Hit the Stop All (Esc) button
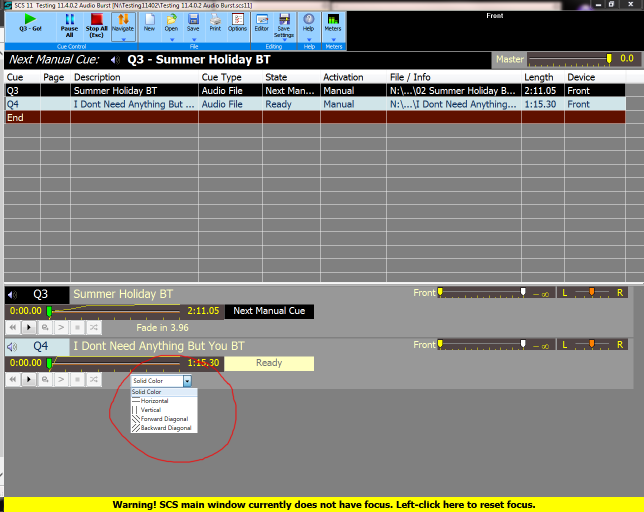This screenshot has height=512, width=644. point(97,23)
